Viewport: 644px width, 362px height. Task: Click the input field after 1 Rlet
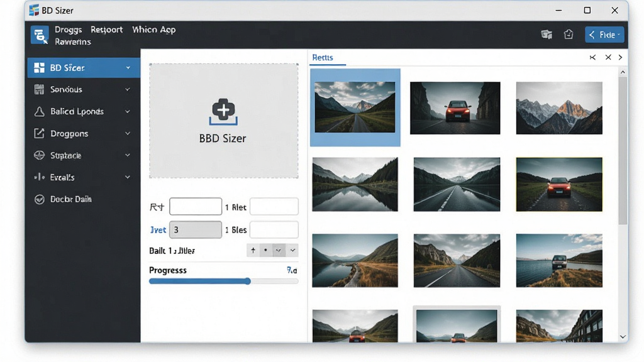[274, 206]
